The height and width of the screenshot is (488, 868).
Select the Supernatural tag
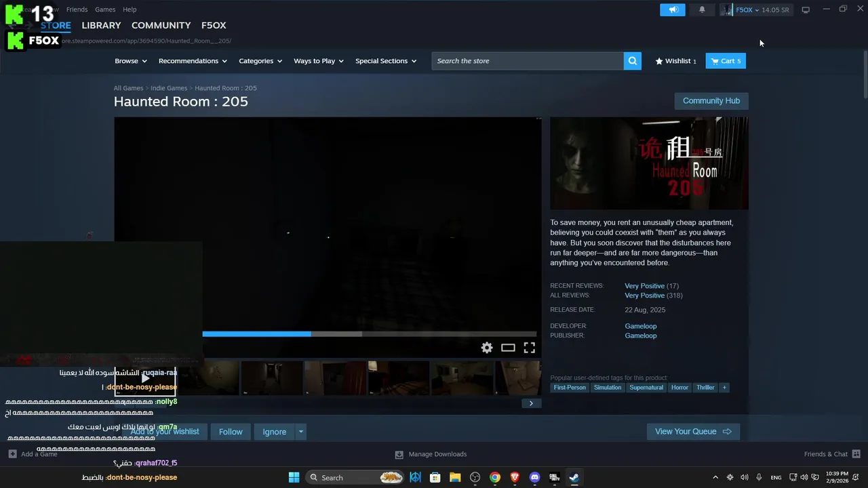click(646, 388)
